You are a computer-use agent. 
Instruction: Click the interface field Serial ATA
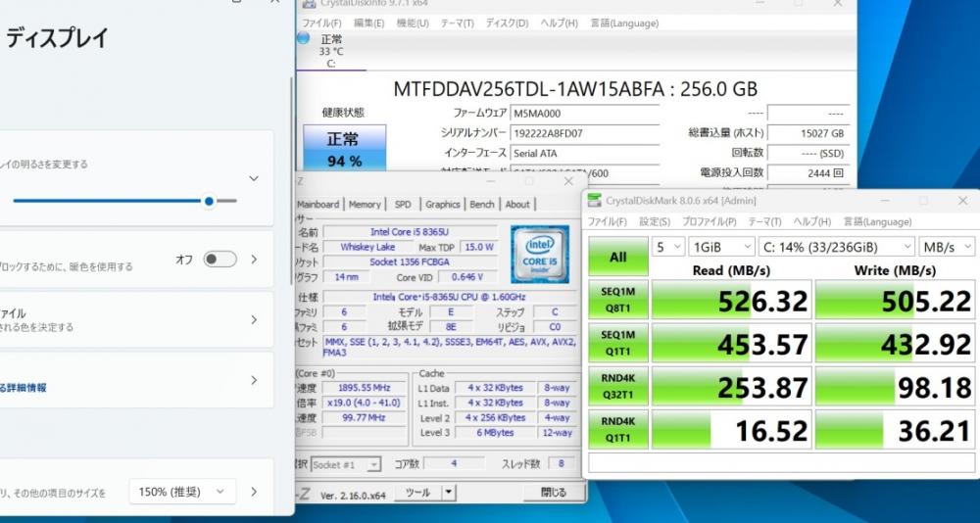click(584, 153)
